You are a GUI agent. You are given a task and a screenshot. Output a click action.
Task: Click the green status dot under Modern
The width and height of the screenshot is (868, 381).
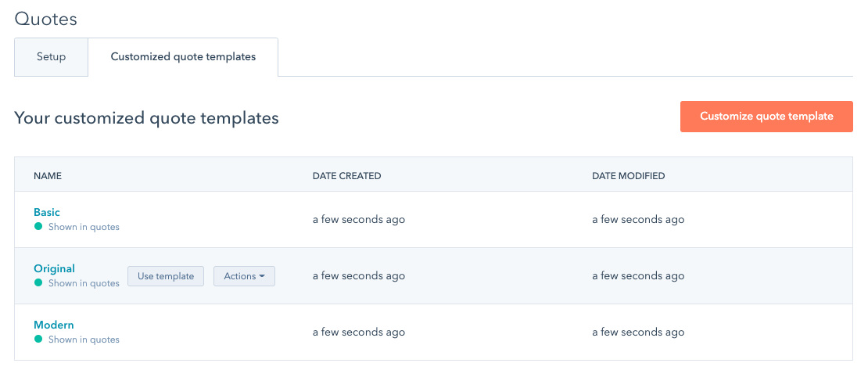click(x=38, y=340)
